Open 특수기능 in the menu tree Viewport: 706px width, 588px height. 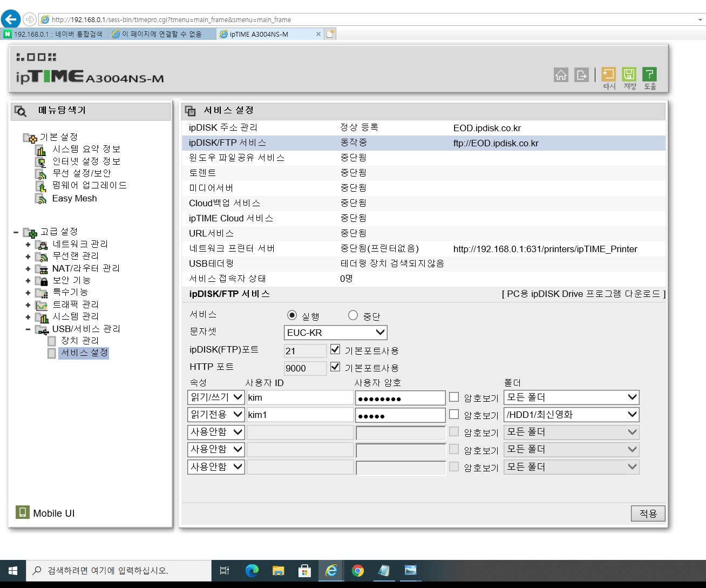70,292
